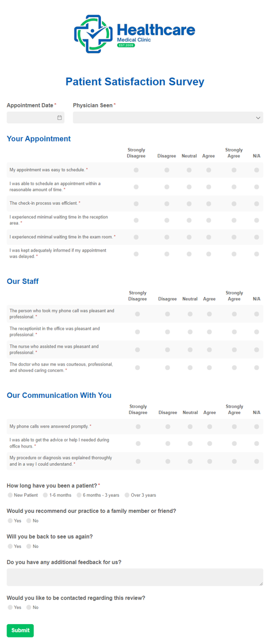Click the additional feedback text area
Image resolution: width=270 pixels, height=644 pixels.
click(x=135, y=577)
